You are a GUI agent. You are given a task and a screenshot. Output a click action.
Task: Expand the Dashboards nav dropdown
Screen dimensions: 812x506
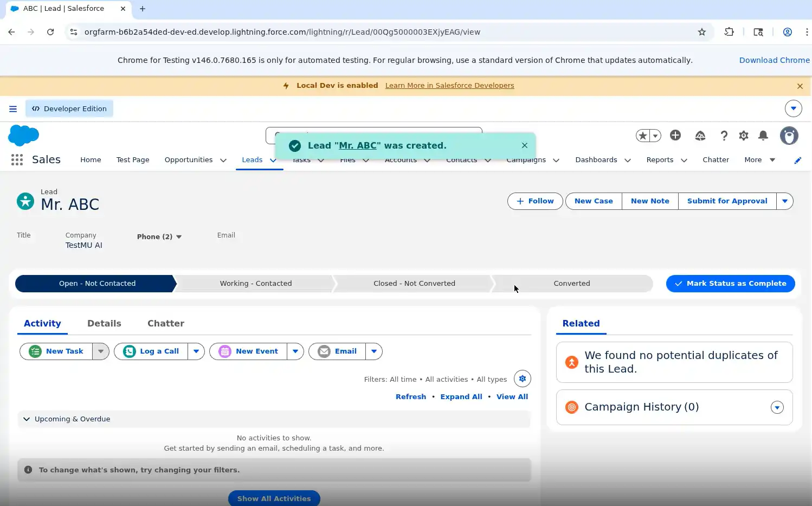coord(628,160)
